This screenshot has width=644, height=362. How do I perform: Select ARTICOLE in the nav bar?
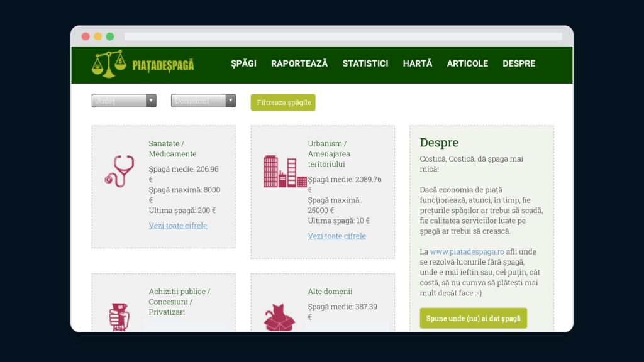[x=467, y=63]
